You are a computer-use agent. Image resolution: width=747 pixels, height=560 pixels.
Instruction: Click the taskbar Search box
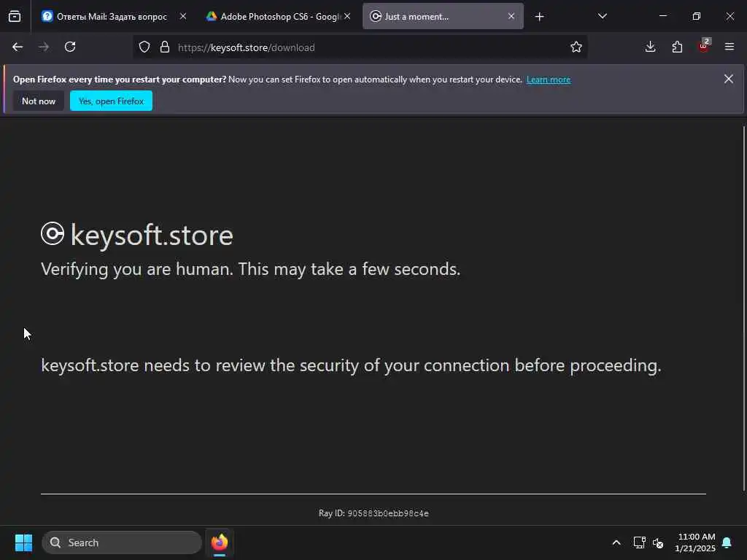pos(122,542)
